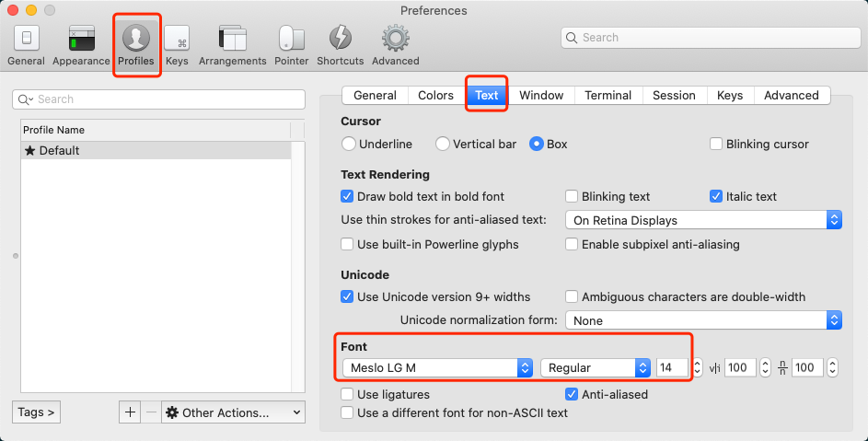
Task: Focus the preferences Search field
Action: tap(711, 38)
